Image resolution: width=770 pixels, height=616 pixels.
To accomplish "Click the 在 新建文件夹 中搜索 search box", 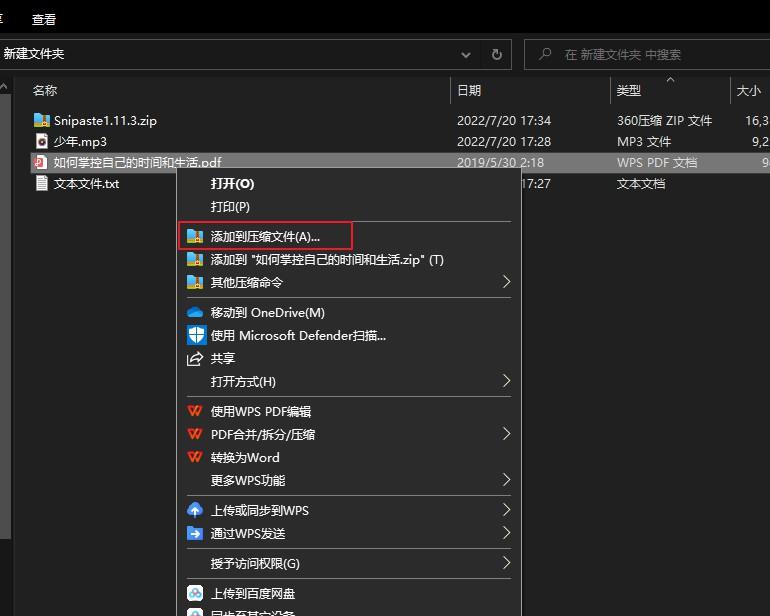I will click(650, 54).
